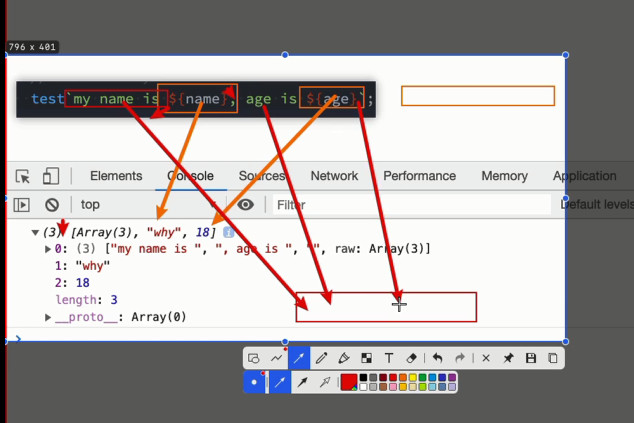Collapse the logged (3) array output
The image size is (634, 423).
(x=35, y=233)
